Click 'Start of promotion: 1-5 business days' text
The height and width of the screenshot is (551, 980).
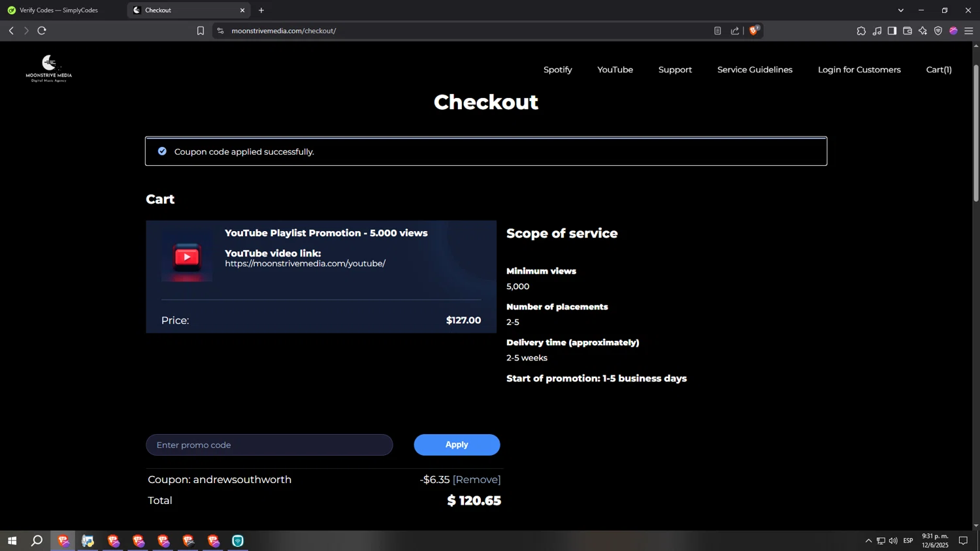click(x=596, y=379)
